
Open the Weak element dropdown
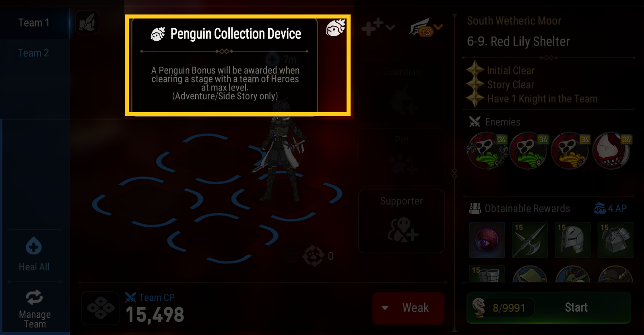[x=408, y=308]
